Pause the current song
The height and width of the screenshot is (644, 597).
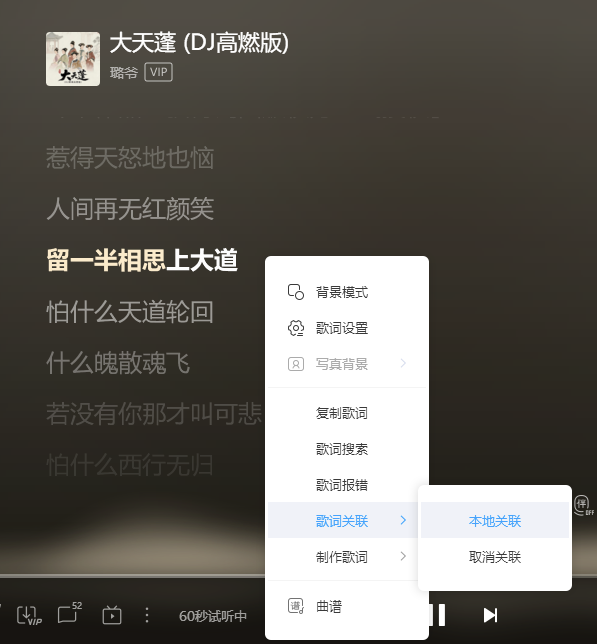coord(438,615)
